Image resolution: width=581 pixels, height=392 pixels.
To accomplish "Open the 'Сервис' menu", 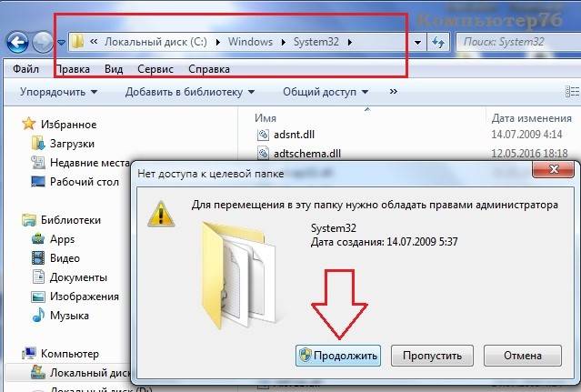I will 155,69.
